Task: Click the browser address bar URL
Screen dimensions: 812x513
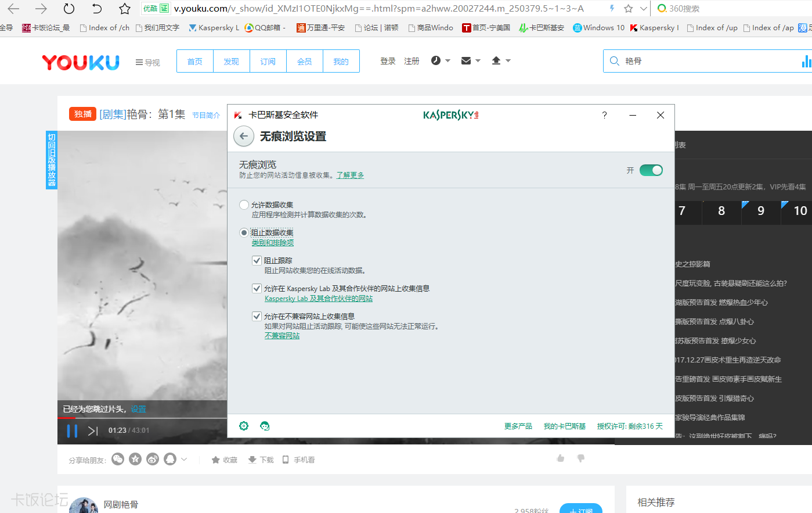Action: 379,9
